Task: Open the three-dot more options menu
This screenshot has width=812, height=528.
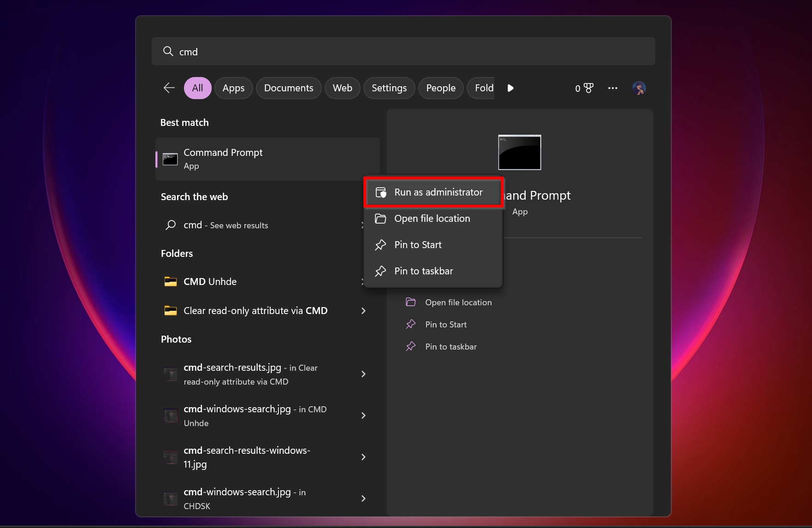Action: (612, 88)
